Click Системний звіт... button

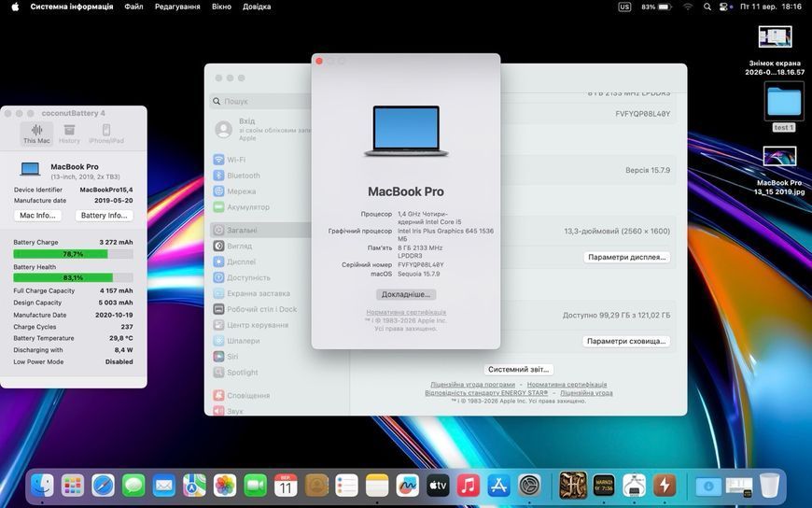(x=518, y=369)
